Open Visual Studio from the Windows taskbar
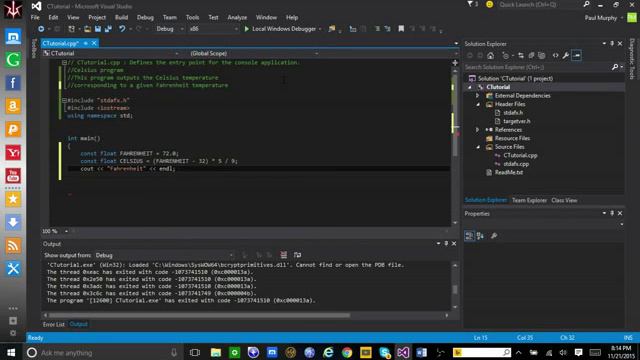 pyautogui.click(x=403, y=352)
